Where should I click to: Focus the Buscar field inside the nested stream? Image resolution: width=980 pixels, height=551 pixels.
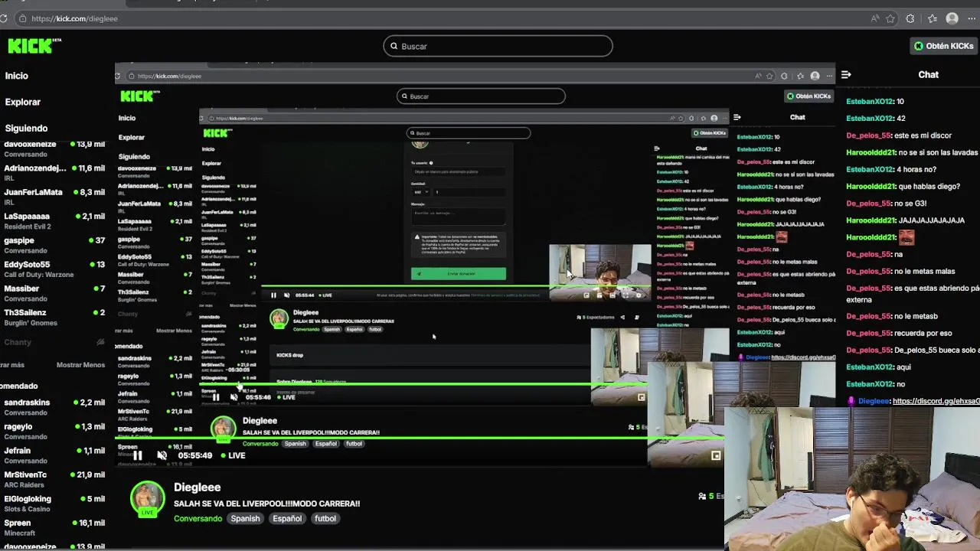[481, 96]
